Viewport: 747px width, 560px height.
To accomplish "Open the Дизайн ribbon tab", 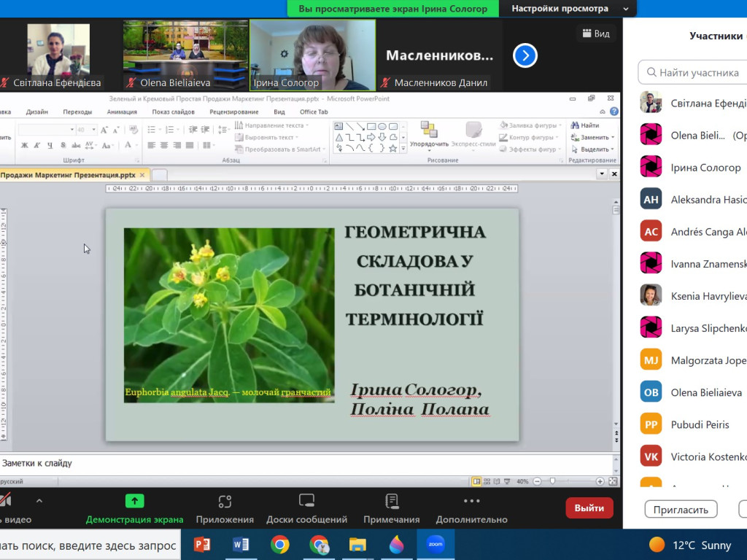I will [36, 112].
